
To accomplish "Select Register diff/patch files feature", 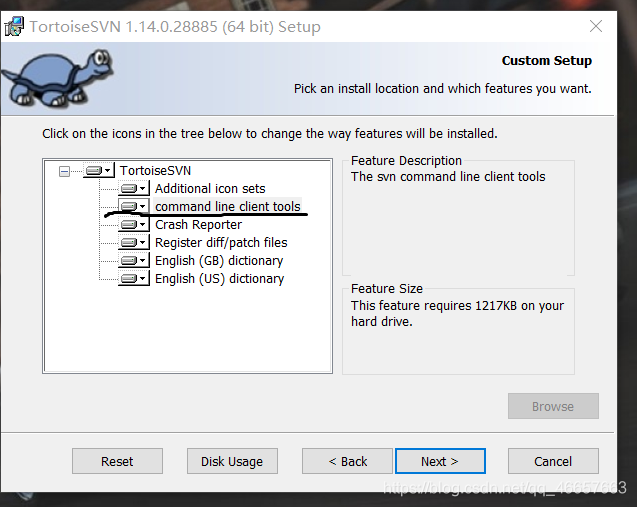I will (x=221, y=243).
